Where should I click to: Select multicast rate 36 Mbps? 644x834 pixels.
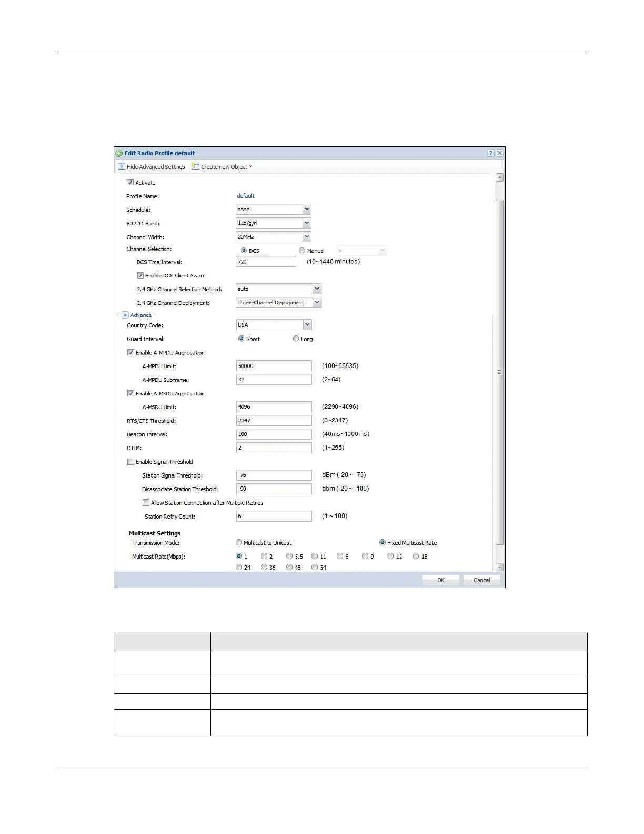pos(264,567)
